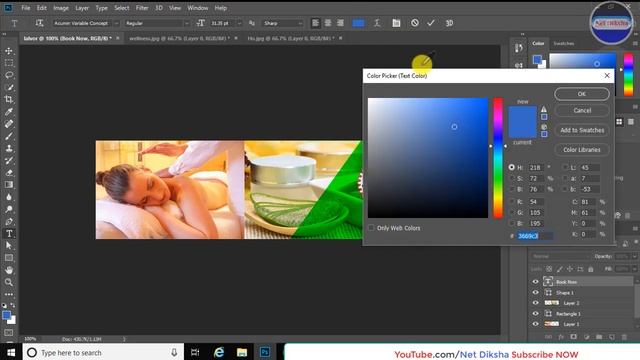Select the R red radio button
The width and height of the screenshot is (640, 360).
[511, 202]
